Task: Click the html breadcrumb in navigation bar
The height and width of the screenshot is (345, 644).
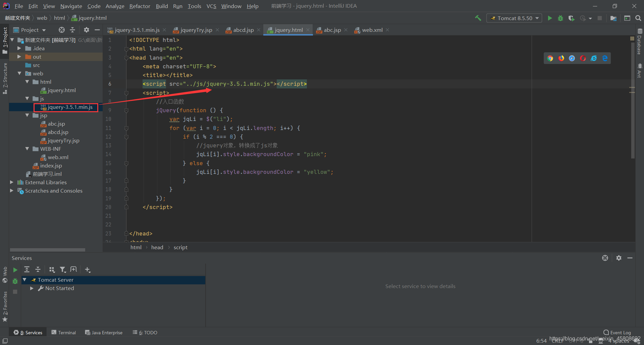Action: 59,18
